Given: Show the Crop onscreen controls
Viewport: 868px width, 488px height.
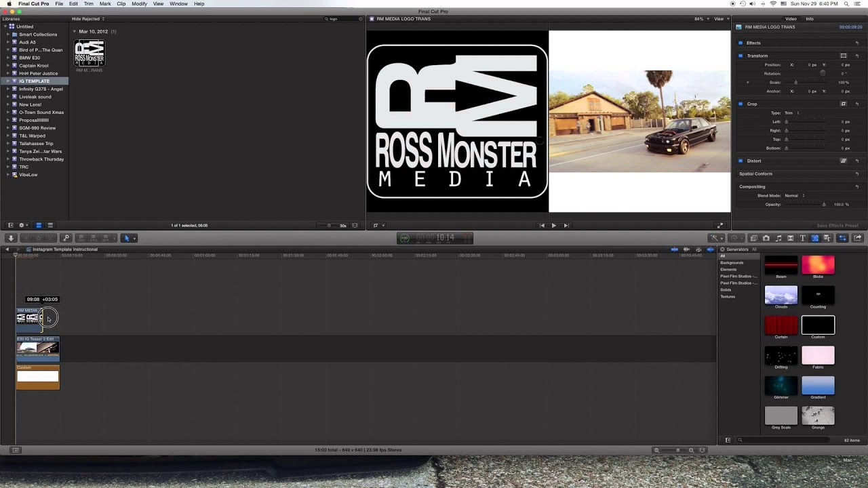Looking at the screenshot, I should (x=844, y=104).
